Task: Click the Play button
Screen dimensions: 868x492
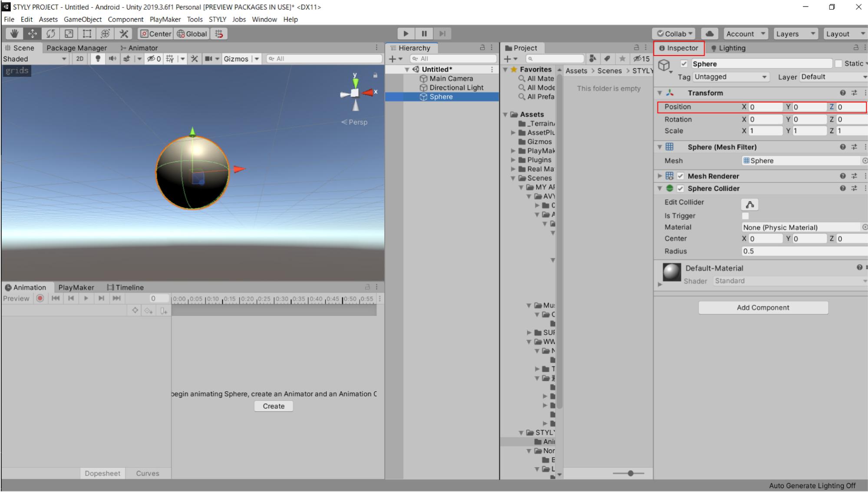Action: 406,33
